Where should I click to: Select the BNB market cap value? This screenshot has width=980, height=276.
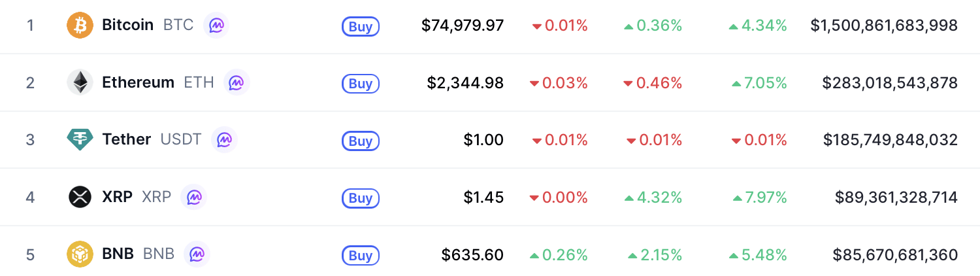pyautogui.click(x=895, y=254)
